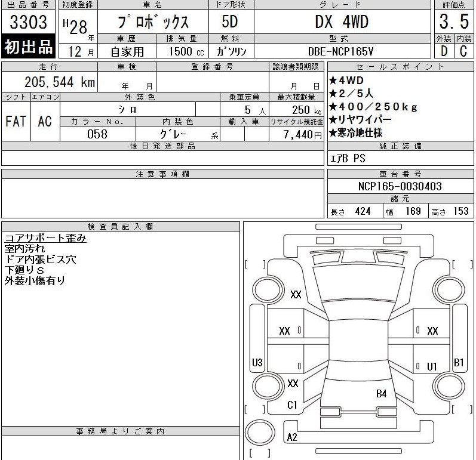The height and width of the screenshot is (460, 476).
Task: Click the 注意事項欄 section header
Action: [162, 174]
